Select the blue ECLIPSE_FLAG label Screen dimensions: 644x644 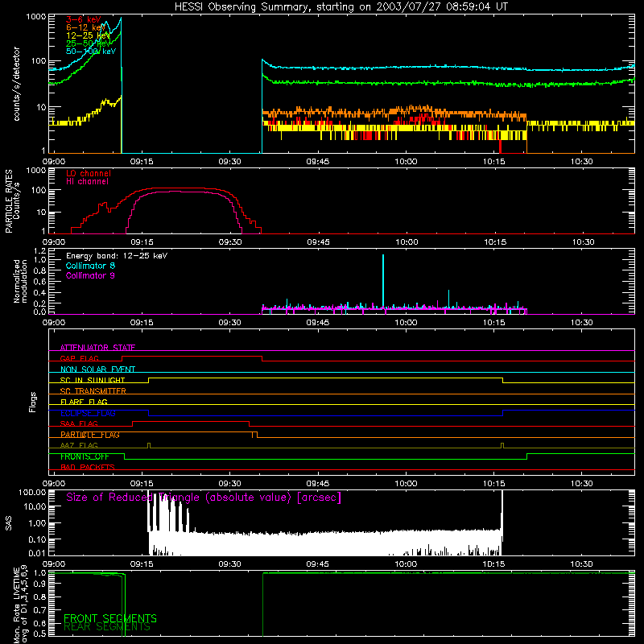click(88, 413)
